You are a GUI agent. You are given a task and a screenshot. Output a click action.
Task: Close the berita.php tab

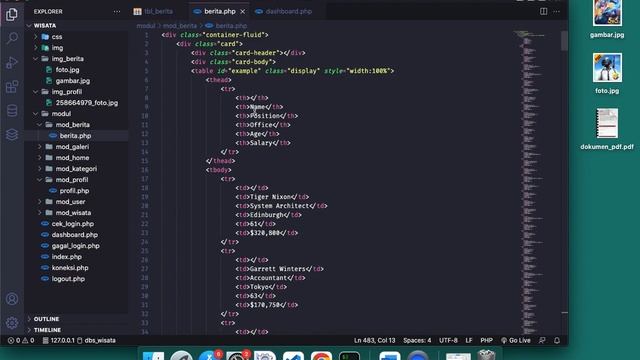coord(242,11)
